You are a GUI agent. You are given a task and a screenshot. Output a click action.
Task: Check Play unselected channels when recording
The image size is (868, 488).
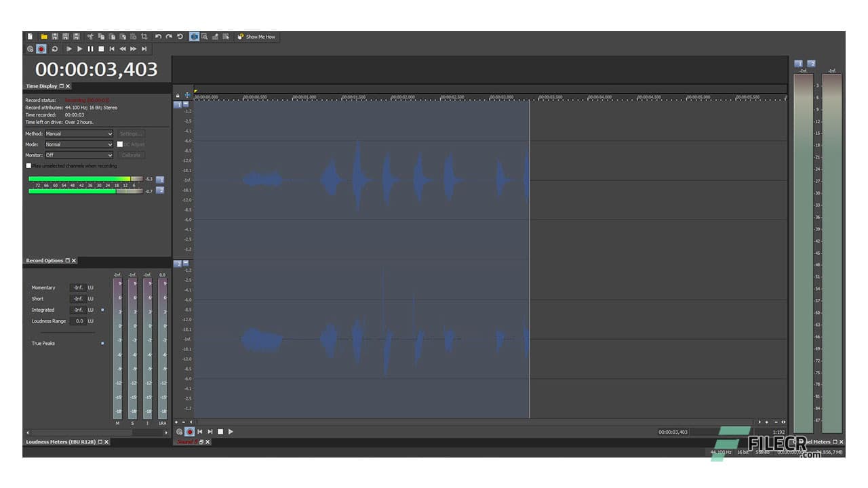point(29,165)
